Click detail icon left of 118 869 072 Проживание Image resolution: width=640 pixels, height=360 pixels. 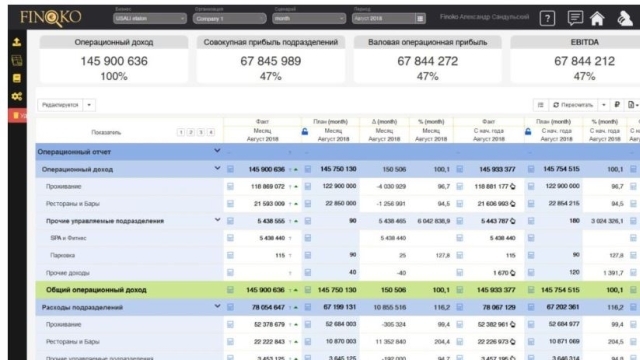pos(230,187)
